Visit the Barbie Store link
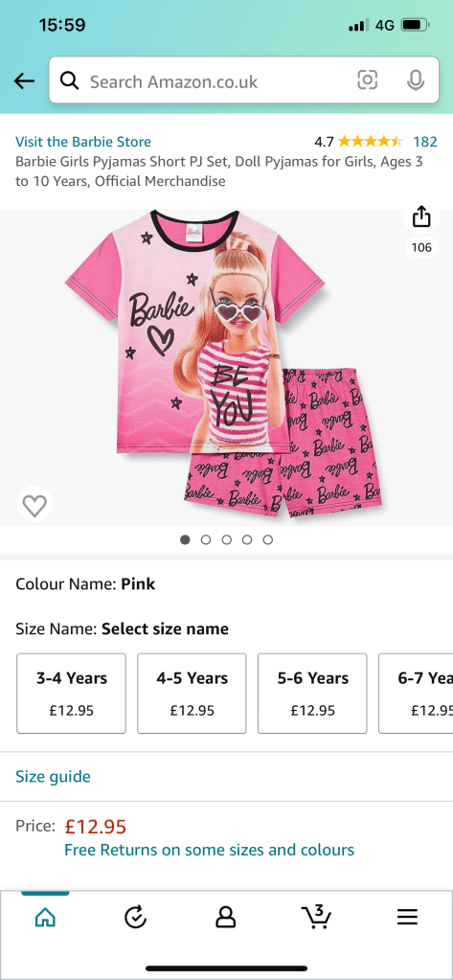 [x=83, y=142]
